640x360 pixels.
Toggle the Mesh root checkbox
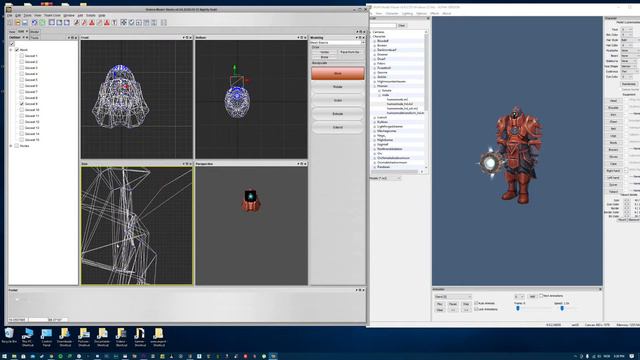coord(17,50)
